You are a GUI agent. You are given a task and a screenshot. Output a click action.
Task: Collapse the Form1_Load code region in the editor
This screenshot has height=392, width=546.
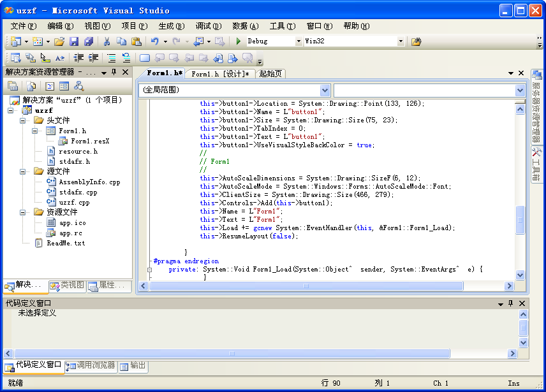tap(150, 270)
